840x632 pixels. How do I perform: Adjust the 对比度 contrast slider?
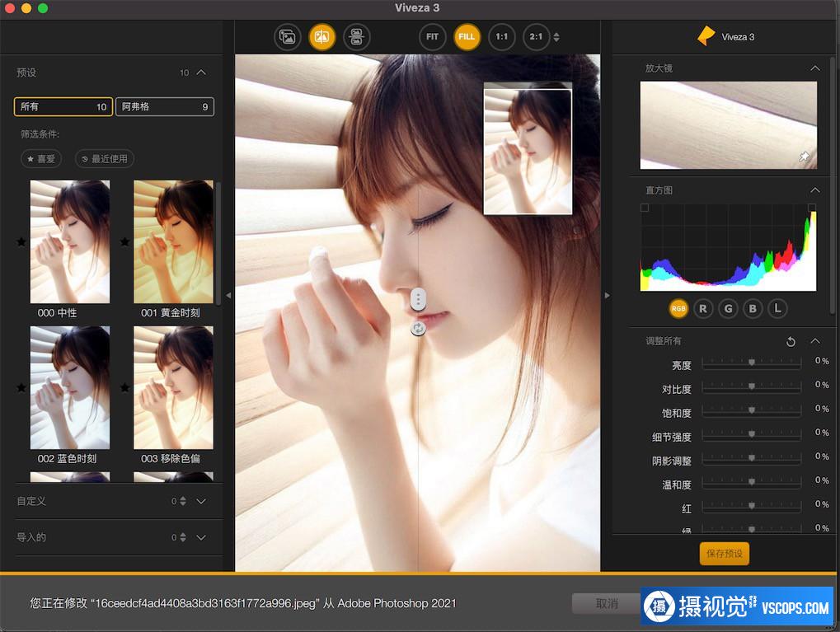pos(752,386)
